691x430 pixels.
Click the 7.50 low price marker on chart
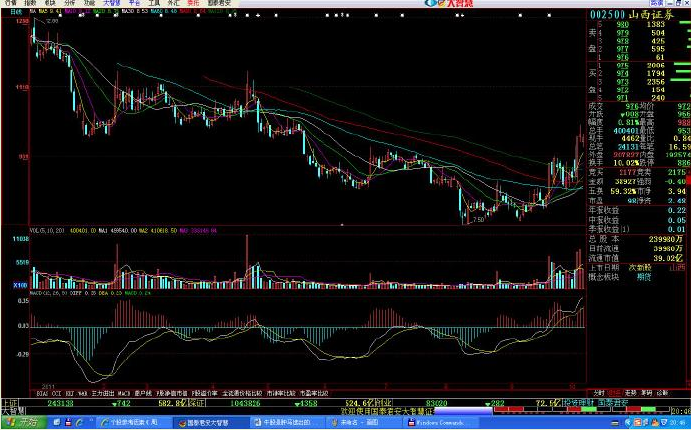[478, 219]
